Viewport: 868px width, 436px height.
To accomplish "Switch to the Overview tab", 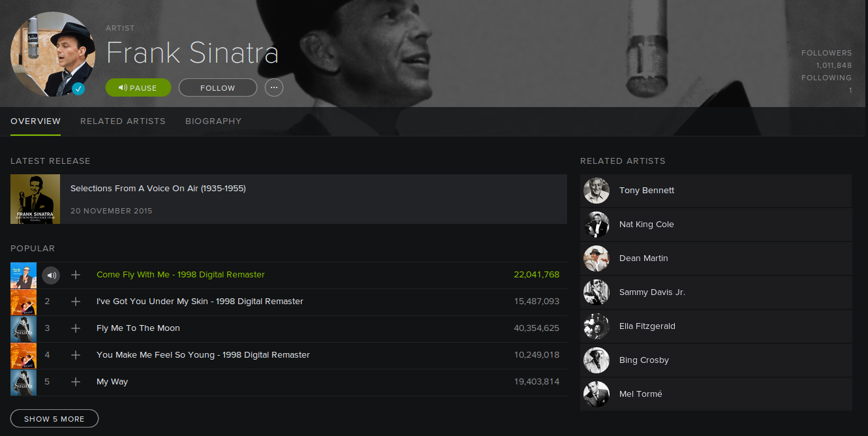I will point(36,121).
